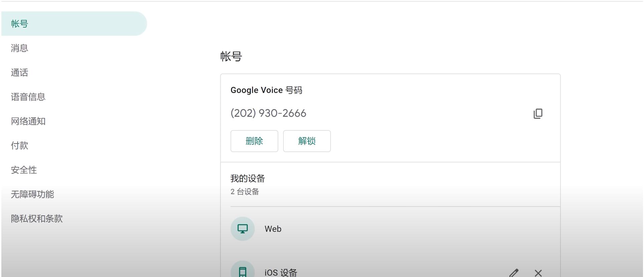The width and height of the screenshot is (644, 277).
Task: Go to 网络通知 settings
Action: point(28,121)
